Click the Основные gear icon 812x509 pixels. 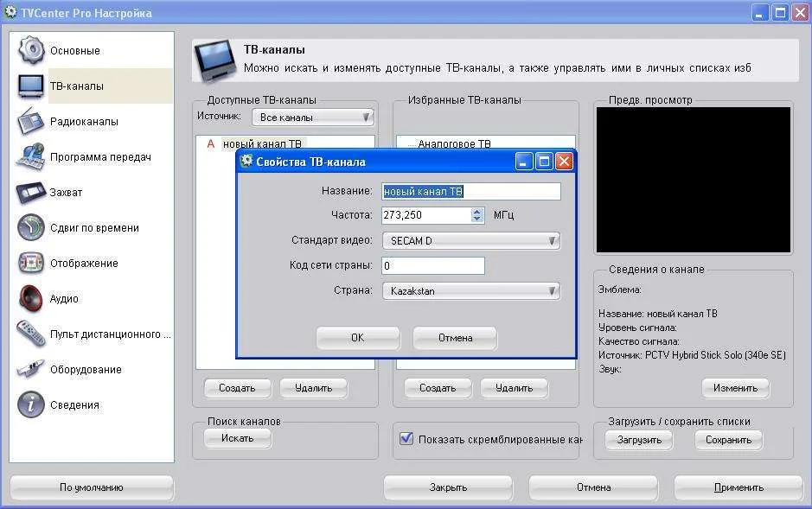click(31, 50)
